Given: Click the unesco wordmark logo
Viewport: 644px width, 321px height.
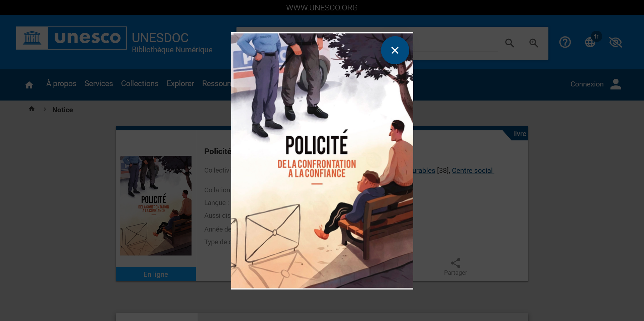Looking at the screenshot, I should coord(88,38).
